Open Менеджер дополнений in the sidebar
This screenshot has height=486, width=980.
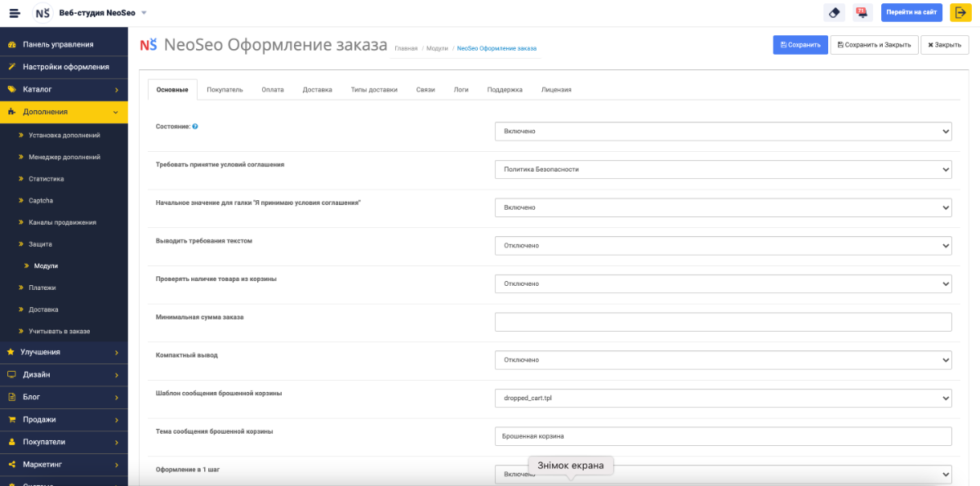pos(64,157)
